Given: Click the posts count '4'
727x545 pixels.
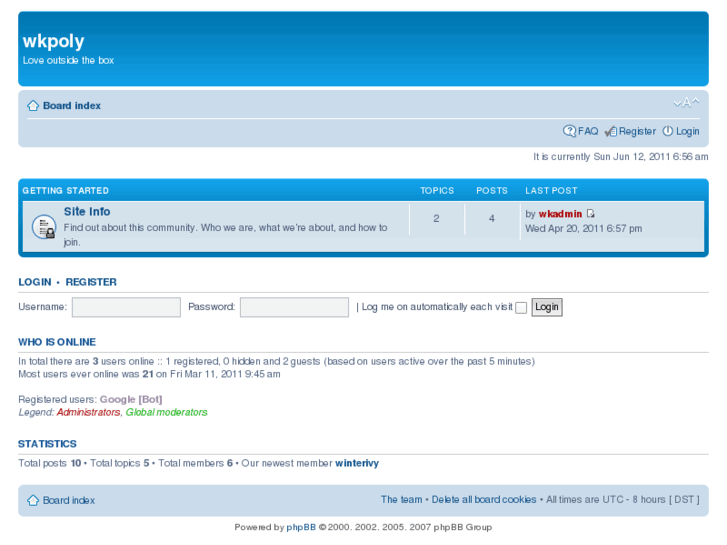Looking at the screenshot, I should tap(491, 218).
